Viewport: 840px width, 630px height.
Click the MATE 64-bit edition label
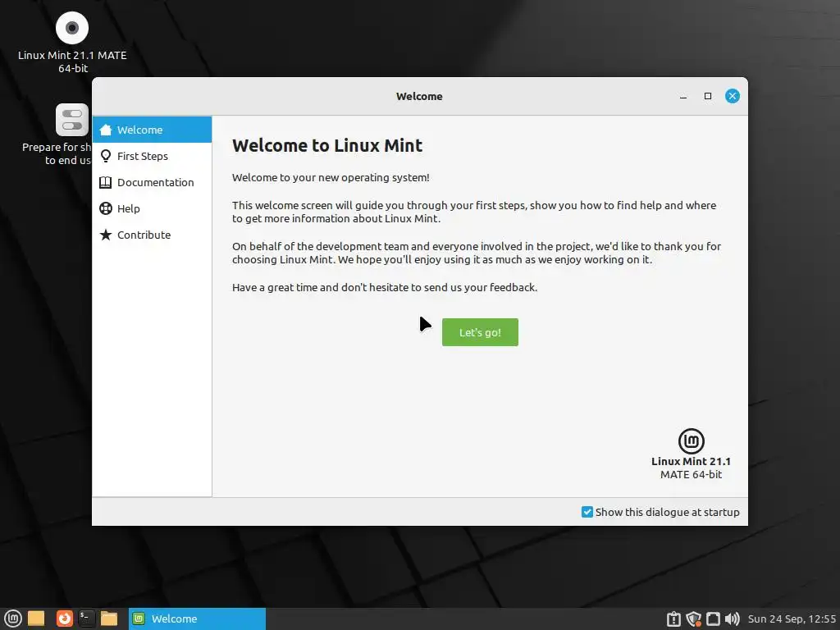(691, 475)
